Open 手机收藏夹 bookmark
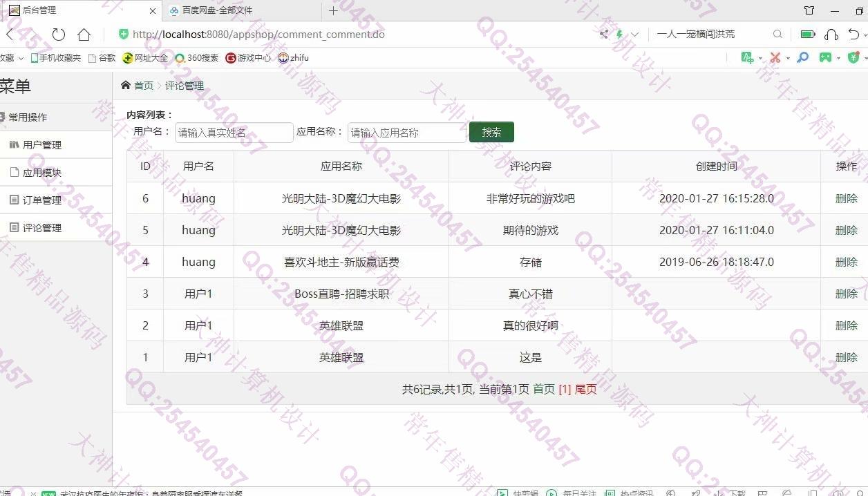868x496 pixels. 55,58
